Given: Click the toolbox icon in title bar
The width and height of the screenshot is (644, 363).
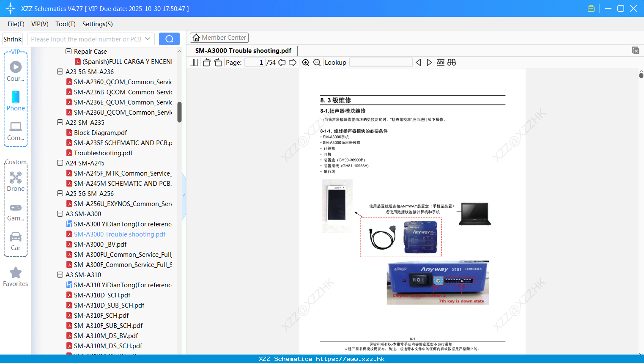Looking at the screenshot, I should 591,8.
